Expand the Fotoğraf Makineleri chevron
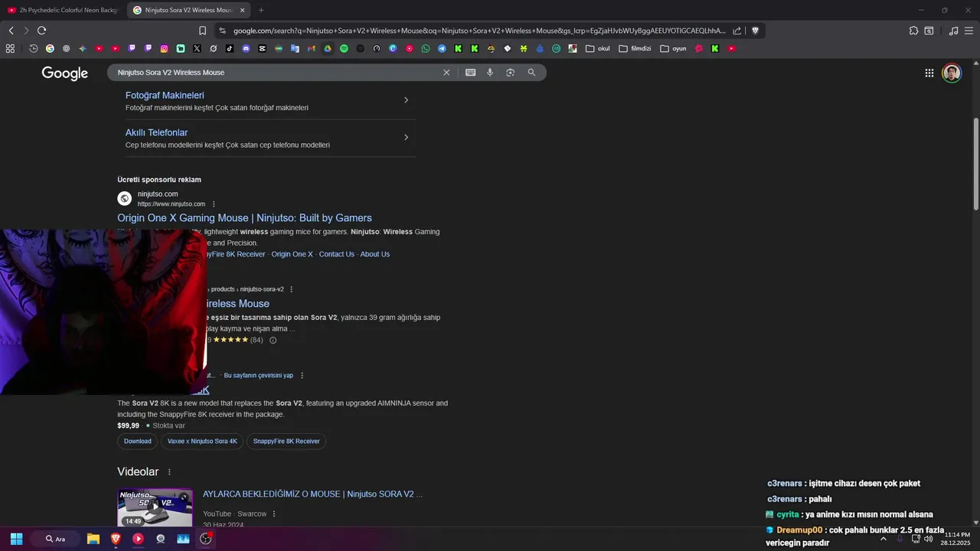 [406, 100]
